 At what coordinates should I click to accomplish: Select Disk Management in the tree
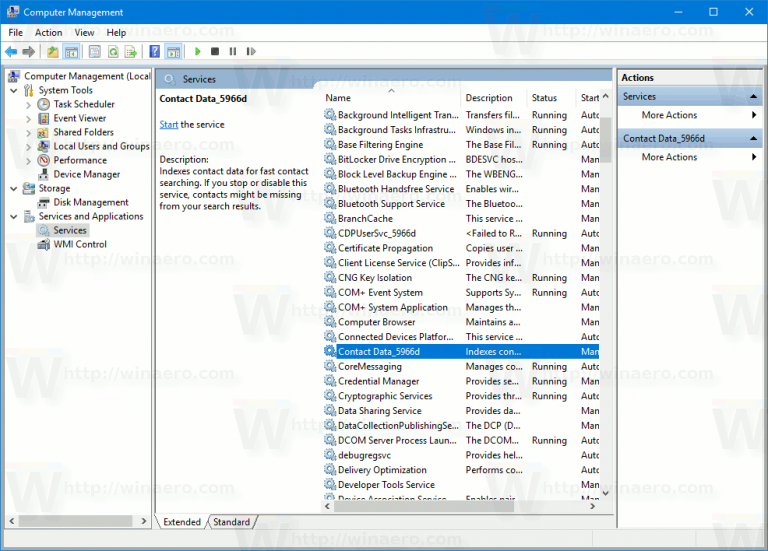pyautogui.click(x=91, y=202)
